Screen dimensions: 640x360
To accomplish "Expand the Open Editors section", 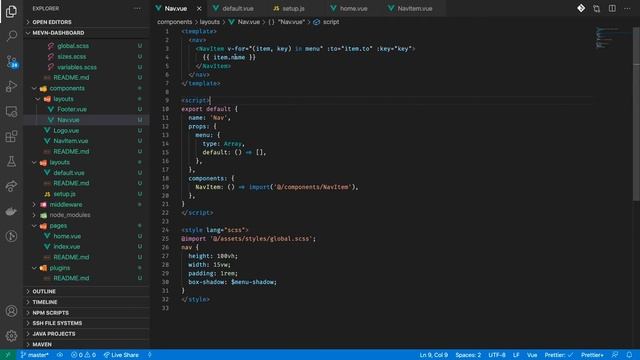I will pos(87,22).
